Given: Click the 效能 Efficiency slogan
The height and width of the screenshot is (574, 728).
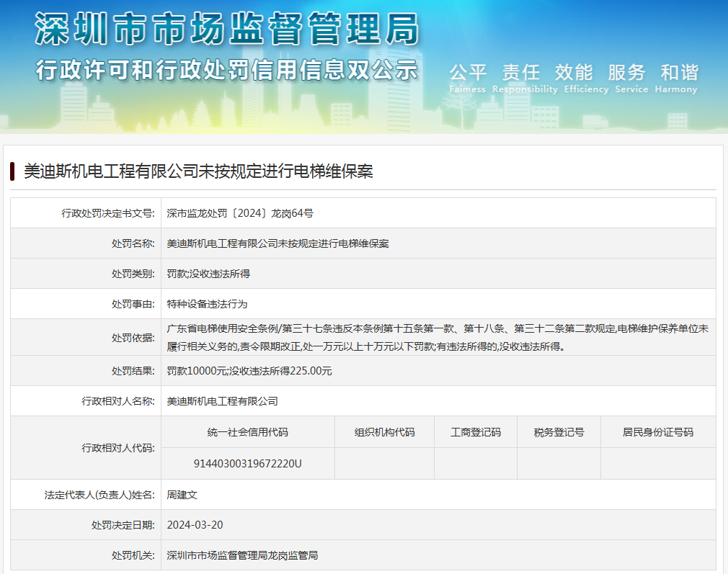Looking at the screenshot, I should coord(587,79).
